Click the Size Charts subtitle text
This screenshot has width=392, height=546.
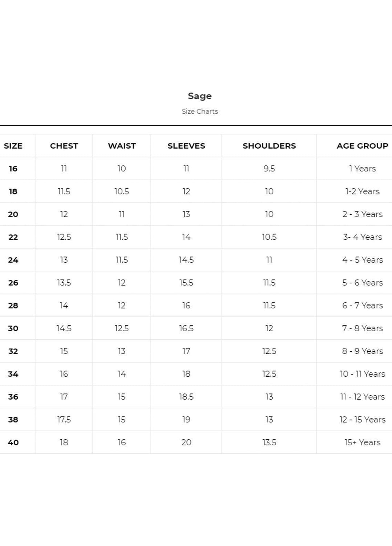[x=200, y=112]
